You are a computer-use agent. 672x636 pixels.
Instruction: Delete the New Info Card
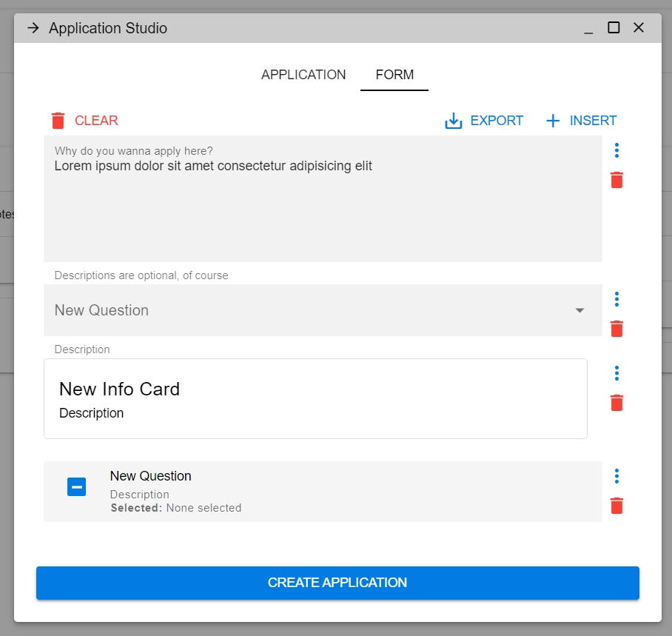pyautogui.click(x=616, y=403)
